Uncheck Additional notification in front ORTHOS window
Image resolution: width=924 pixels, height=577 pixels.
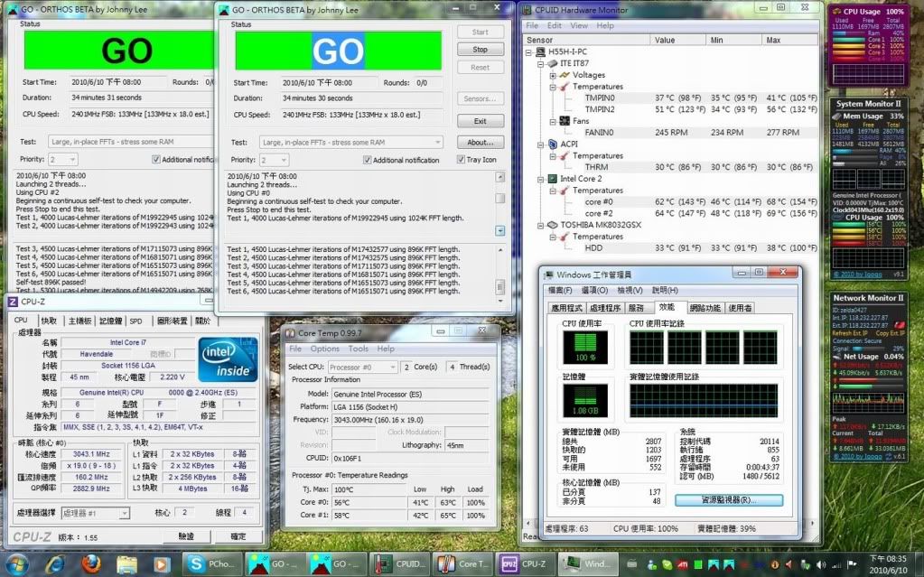click(x=369, y=160)
